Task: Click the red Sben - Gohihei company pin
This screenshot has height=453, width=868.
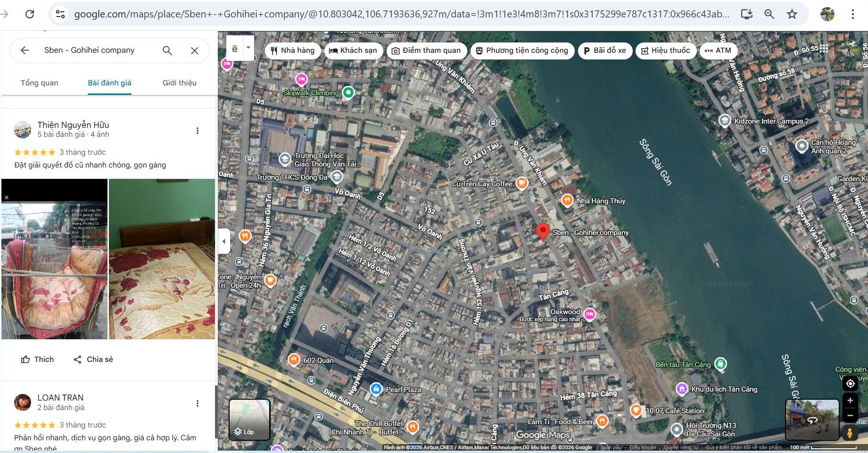Action: 543,231
